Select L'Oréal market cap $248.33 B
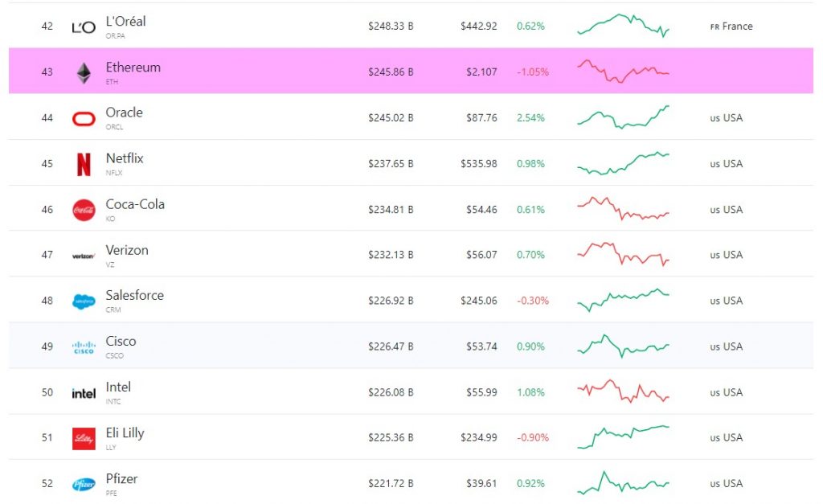Image resolution: width=823 pixels, height=504 pixels. pyautogui.click(x=391, y=27)
